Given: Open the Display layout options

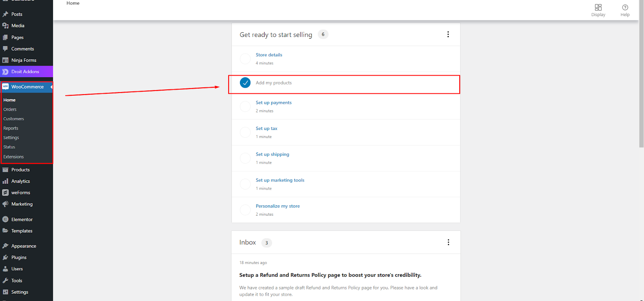Looking at the screenshot, I should 598,10.
